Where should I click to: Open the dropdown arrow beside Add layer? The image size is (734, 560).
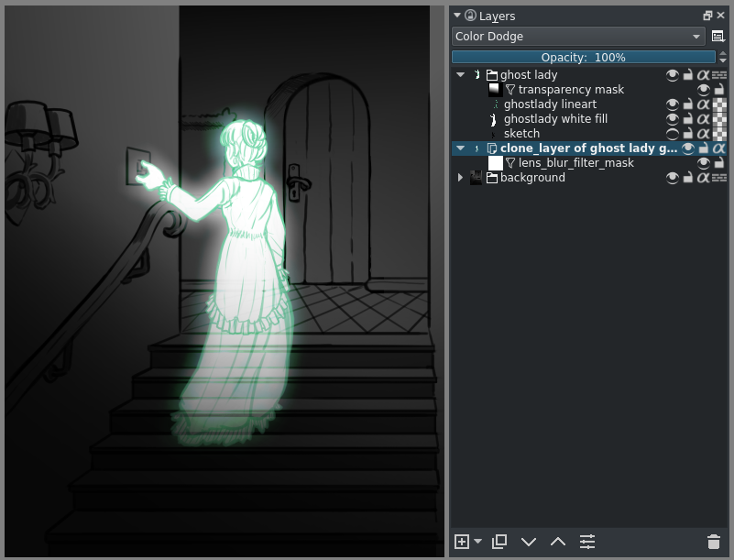click(x=478, y=542)
